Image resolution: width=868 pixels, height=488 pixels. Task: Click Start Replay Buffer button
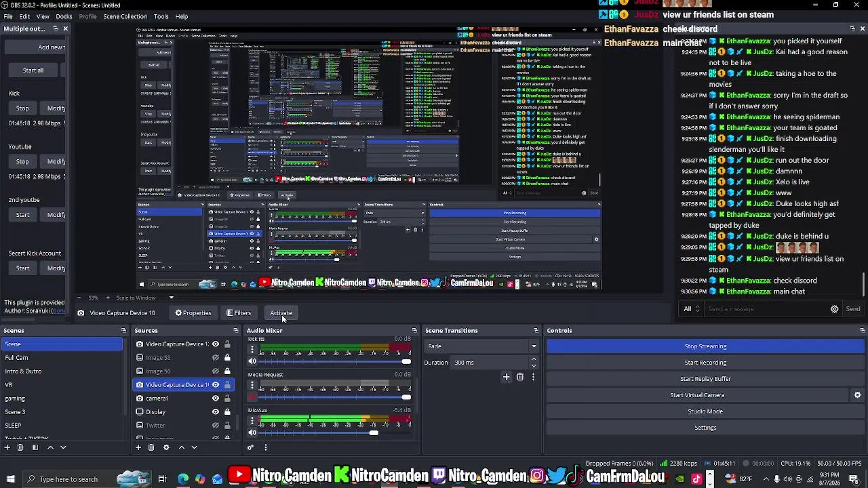[705, 379]
